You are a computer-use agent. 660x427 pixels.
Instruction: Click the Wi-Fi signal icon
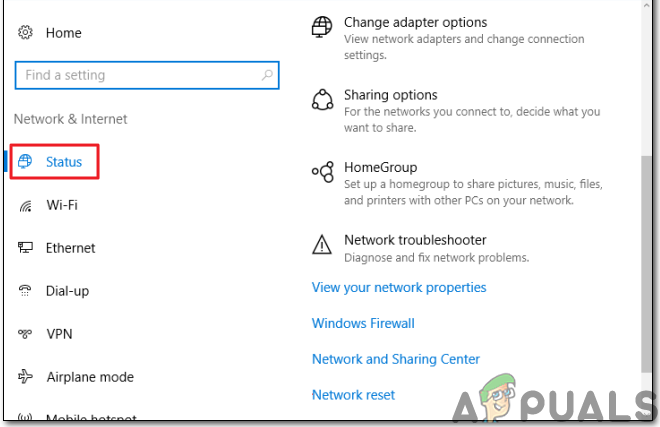click(26, 205)
